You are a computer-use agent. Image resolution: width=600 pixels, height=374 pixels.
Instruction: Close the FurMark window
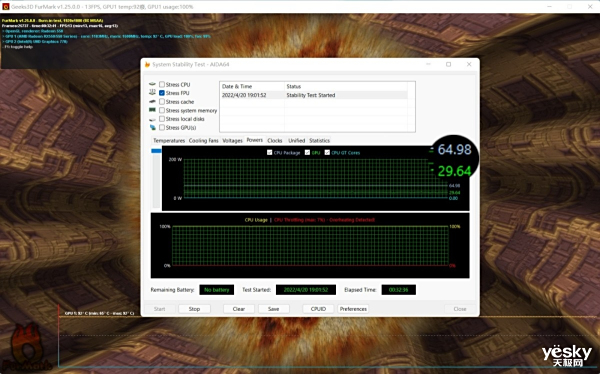[590, 7]
